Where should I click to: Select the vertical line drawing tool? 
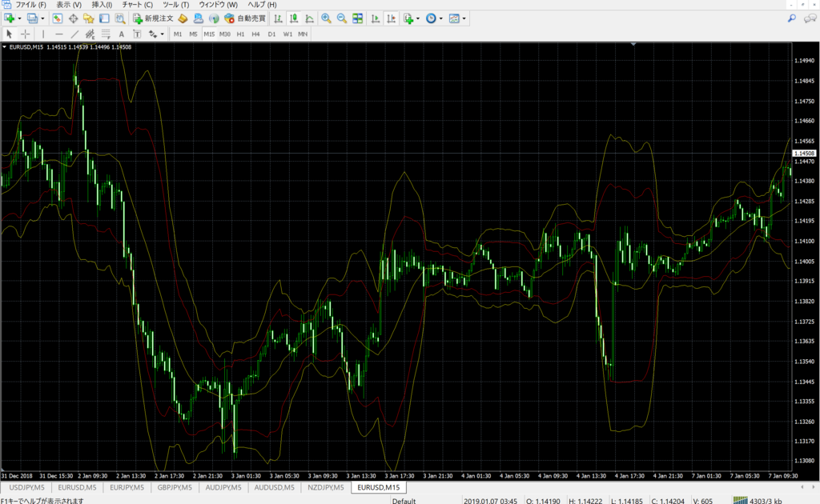tap(43, 34)
